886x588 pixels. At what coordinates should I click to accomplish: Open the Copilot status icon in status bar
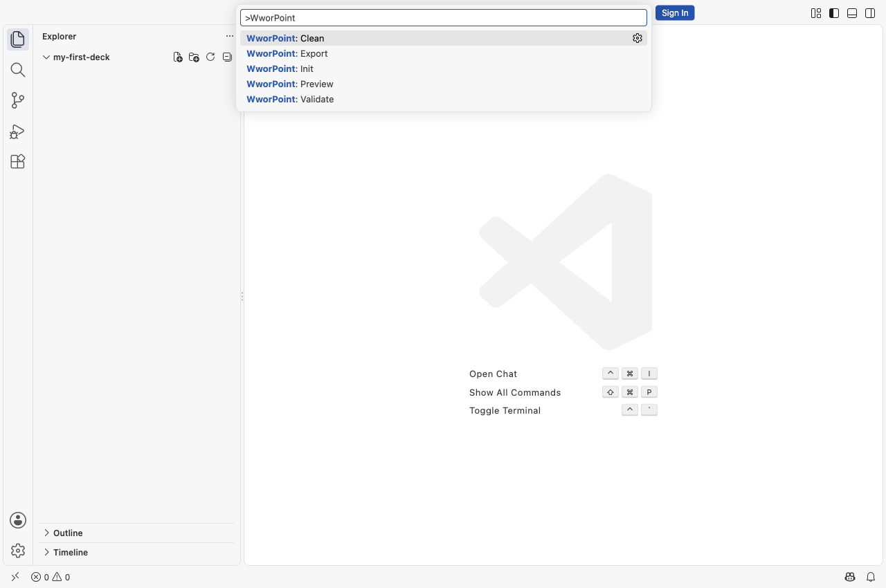click(x=850, y=577)
